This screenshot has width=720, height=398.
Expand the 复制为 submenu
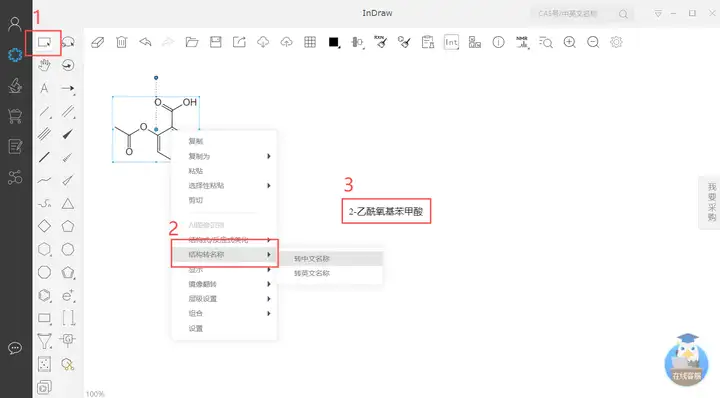click(x=224, y=156)
